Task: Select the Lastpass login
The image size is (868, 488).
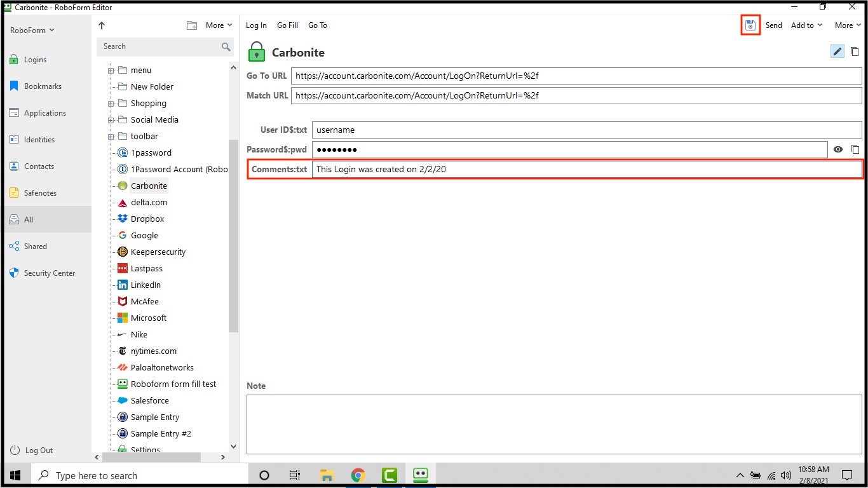Action: coord(147,269)
